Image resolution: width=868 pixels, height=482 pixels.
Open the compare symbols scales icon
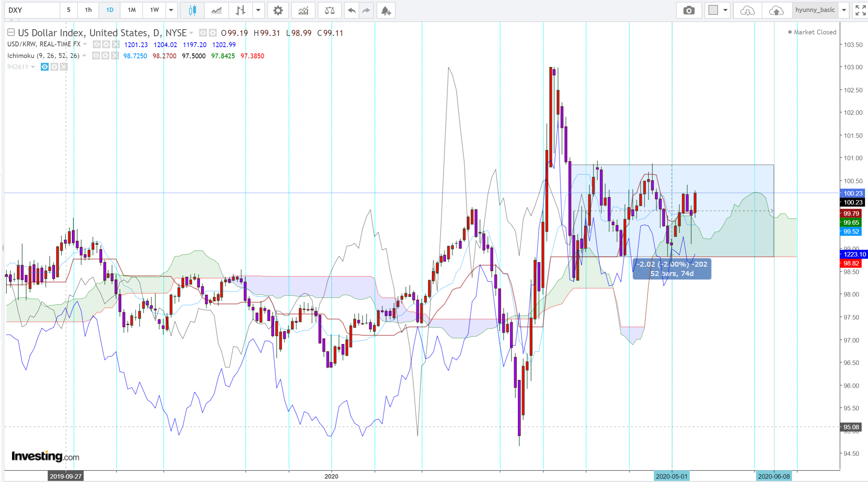click(x=329, y=10)
